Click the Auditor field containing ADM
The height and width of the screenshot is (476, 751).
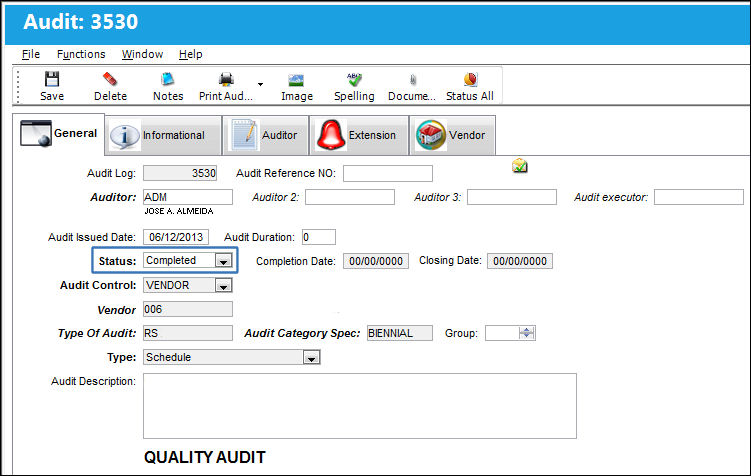click(x=188, y=197)
